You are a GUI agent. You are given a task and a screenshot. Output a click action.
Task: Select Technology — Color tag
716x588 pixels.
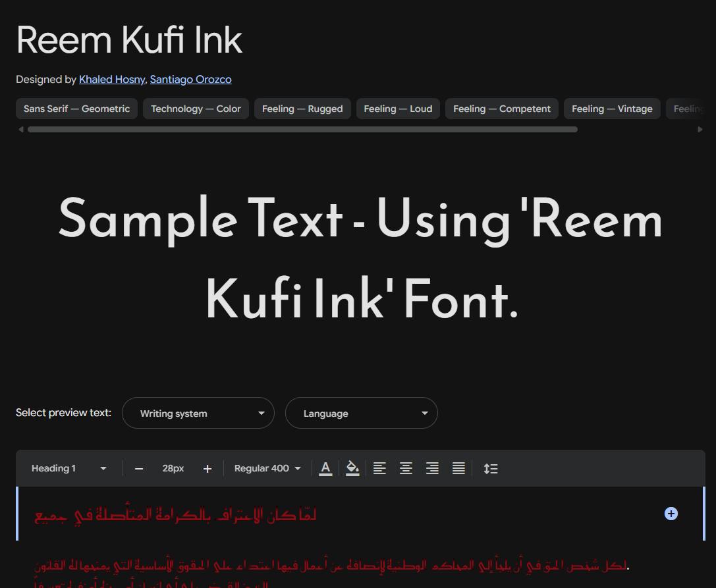196,109
